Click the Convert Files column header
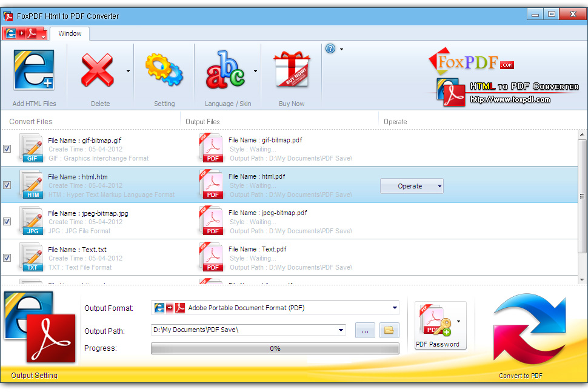The image size is (588, 392). coord(31,121)
